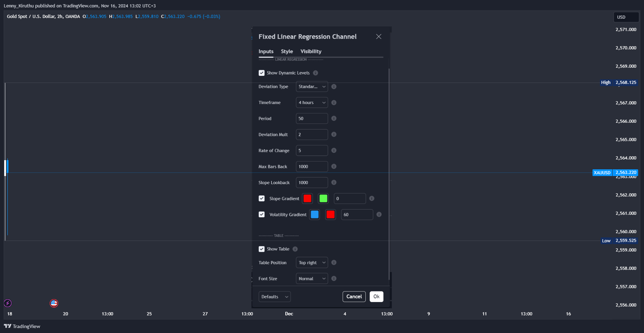Click the Slope Lookback input field

(x=312, y=182)
